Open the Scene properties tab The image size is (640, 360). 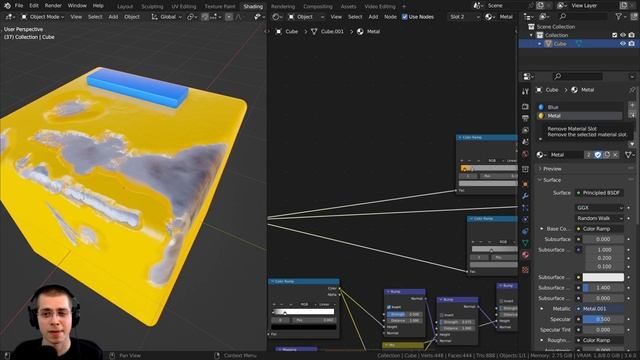tap(525, 142)
